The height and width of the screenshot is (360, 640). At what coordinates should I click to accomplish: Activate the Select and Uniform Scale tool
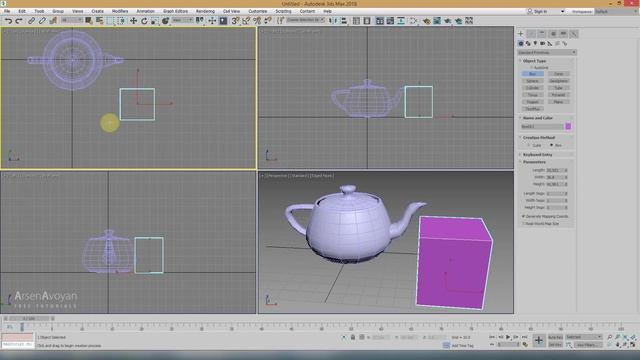(155, 20)
